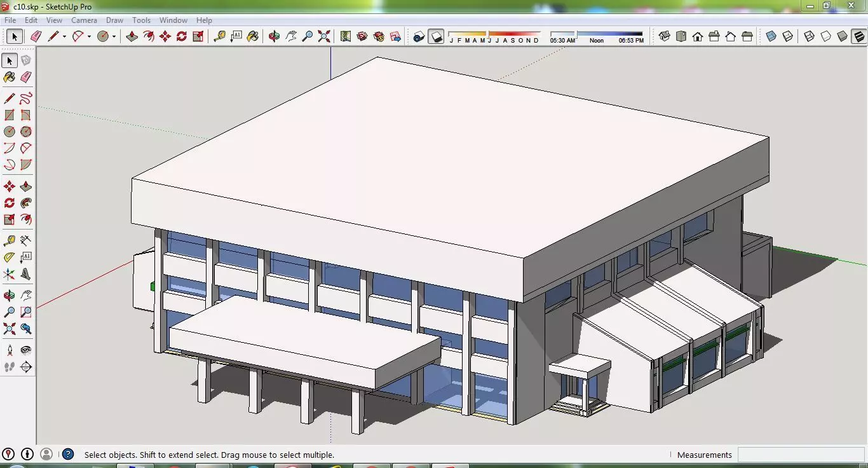This screenshot has height=468, width=868.
Task: Enable Wireframe face style
Action: point(810,36)
